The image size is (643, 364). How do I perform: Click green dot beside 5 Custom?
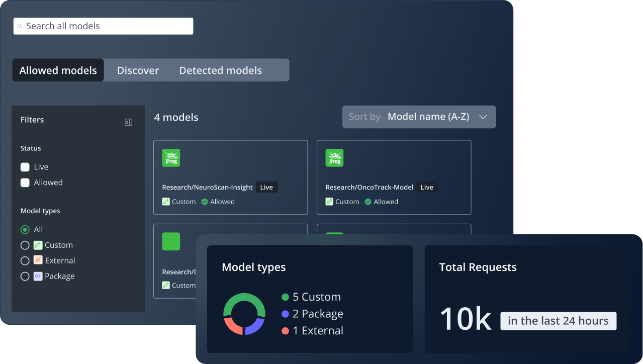point(286,297)
